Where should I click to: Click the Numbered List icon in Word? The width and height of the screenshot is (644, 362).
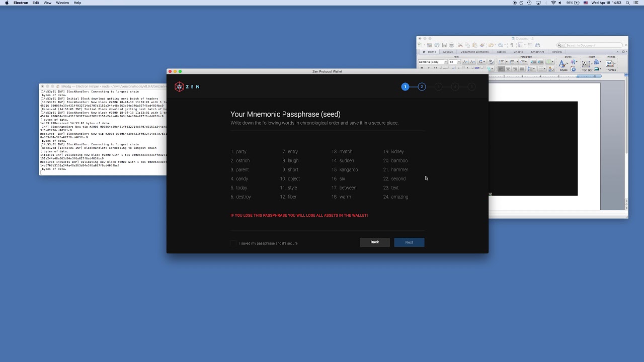tap(512, 62)
